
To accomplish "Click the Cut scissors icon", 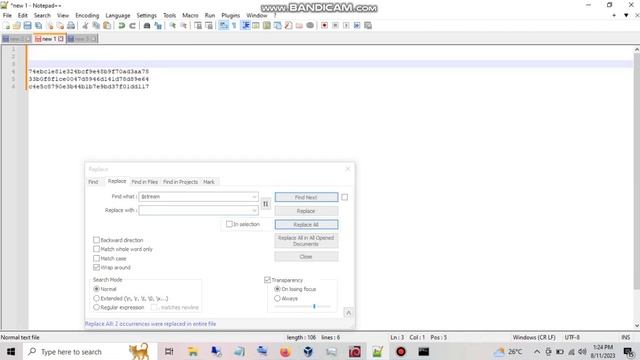I will coord(85,26).
